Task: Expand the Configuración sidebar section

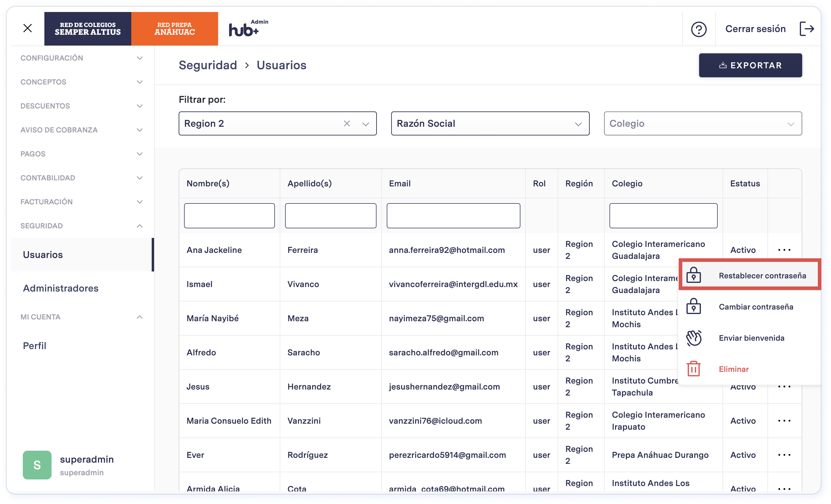Action: coord(82,58)
